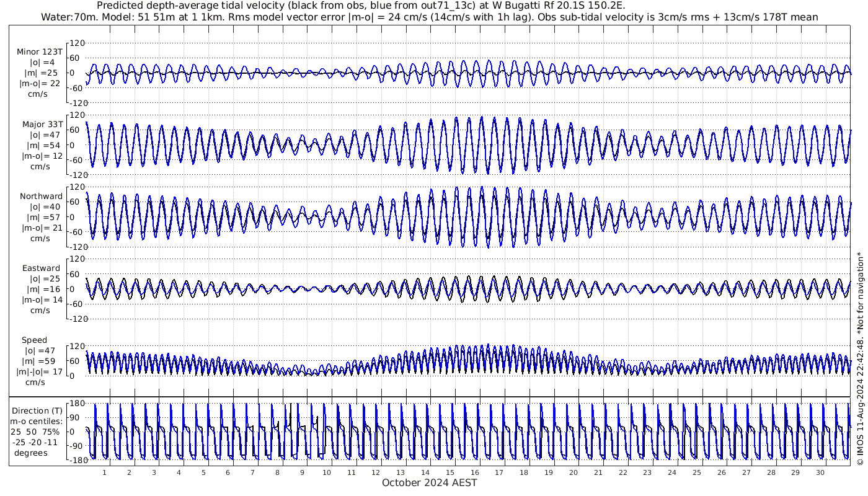Click day '11' tick on date axis
This screenshot has width=868, height=496.
tap(352, 472)
